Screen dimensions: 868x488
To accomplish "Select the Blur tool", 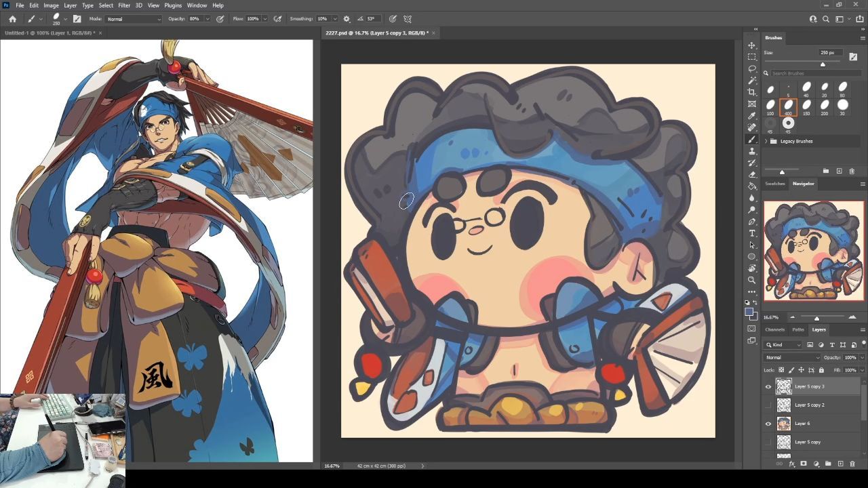I will pyautogui.click(x=751, y=198).
